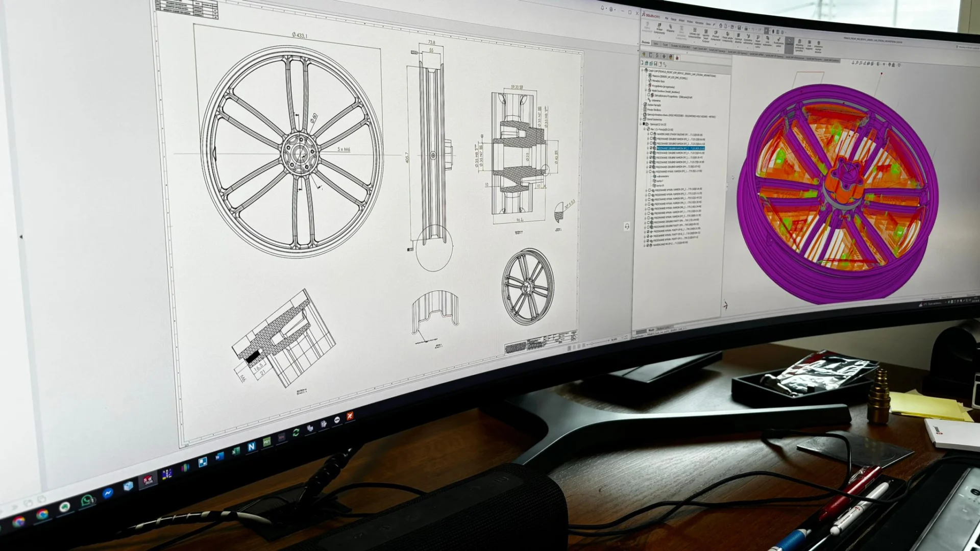
Task: Expand the left panel arrow in drawing viewer
Action: (x=21, y=236)
